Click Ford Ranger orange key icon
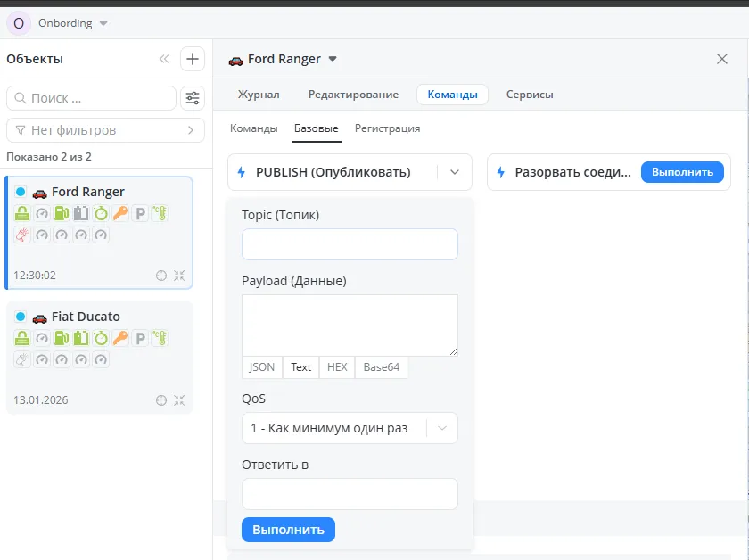Screen dimensions: 749x560 tap(120, 213)
